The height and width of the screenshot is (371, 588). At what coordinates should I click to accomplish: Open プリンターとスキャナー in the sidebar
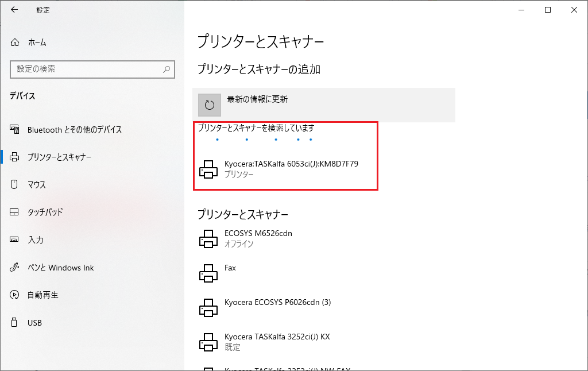(x=59, y=157)
